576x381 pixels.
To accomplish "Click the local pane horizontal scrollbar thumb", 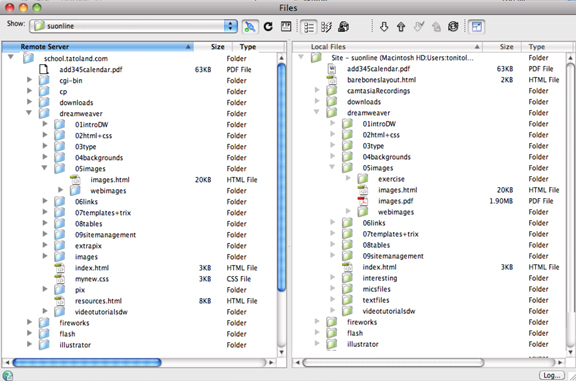I will pos(393,363).
